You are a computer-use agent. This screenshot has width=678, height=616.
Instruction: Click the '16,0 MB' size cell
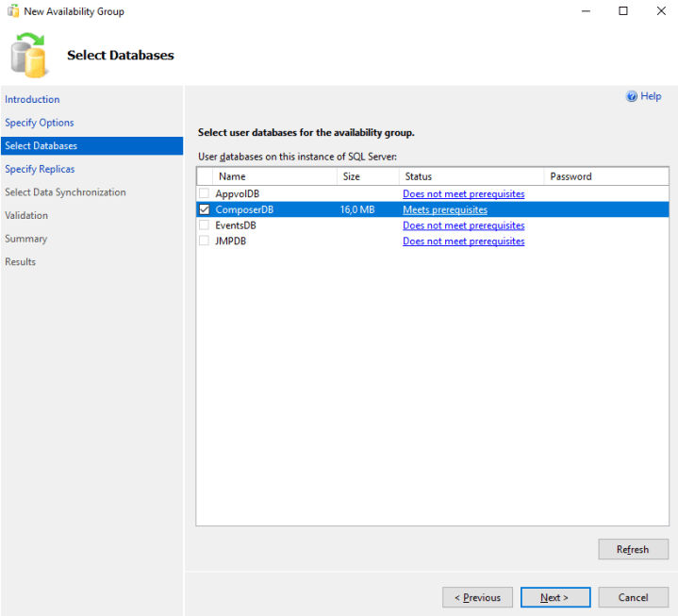click(x=357, y=209)
